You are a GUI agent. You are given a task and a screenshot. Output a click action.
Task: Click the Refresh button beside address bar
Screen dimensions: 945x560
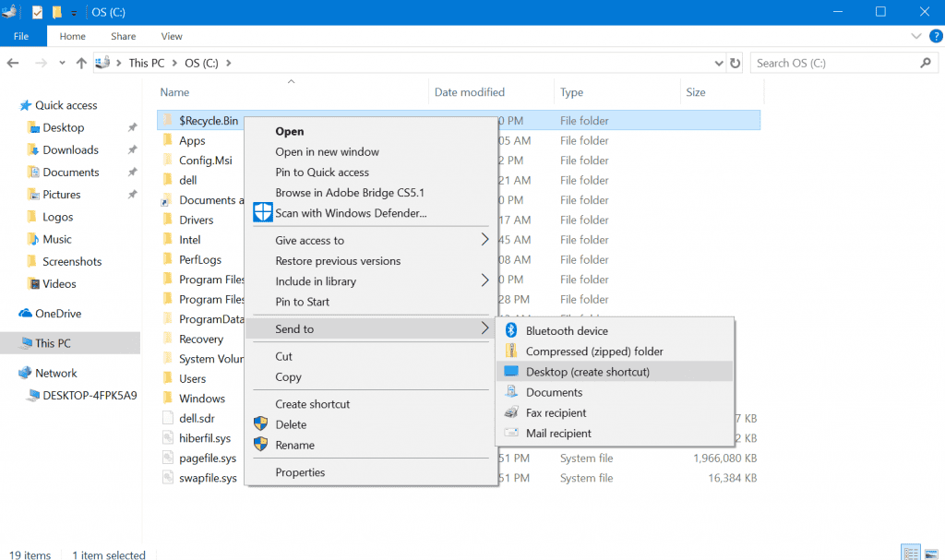tap(736, 63)
